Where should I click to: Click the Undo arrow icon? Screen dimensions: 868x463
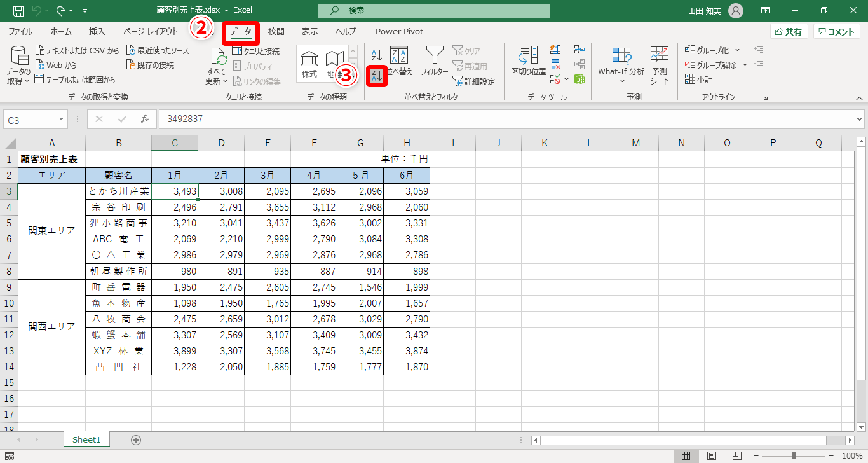coord(37,11)
